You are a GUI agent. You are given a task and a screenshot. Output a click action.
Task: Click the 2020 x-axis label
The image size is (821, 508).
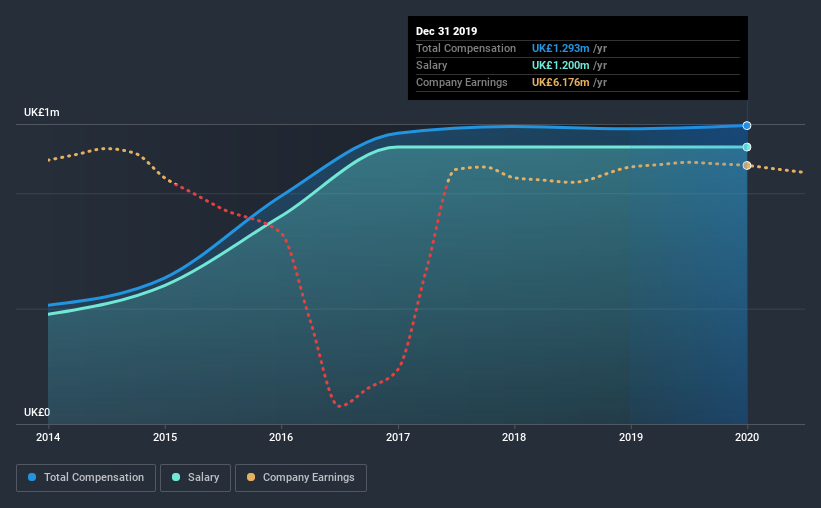747,437
